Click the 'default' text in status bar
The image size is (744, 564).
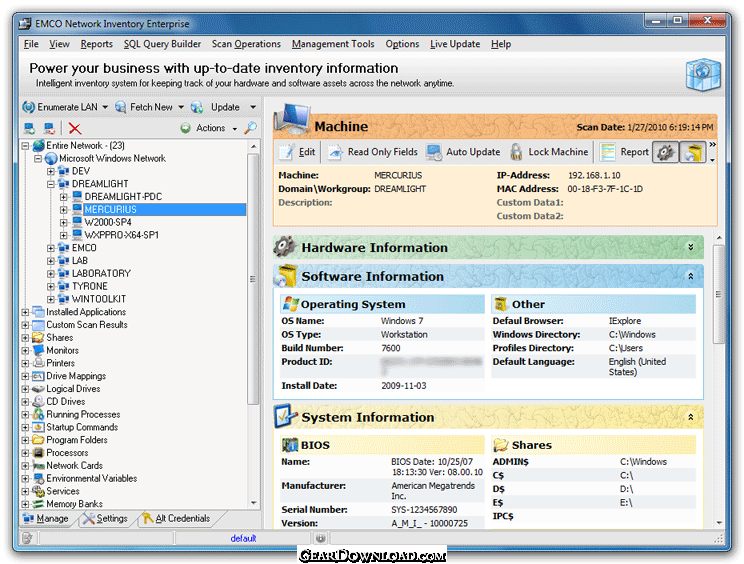point(243,538)
